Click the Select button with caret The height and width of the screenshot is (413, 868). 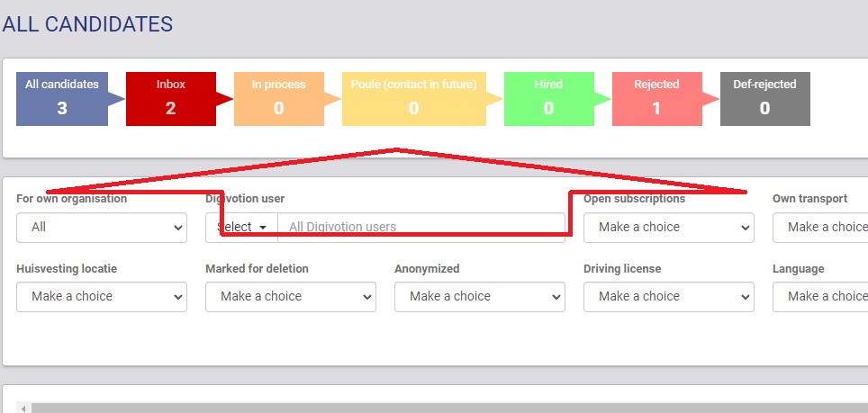(241, 228)
